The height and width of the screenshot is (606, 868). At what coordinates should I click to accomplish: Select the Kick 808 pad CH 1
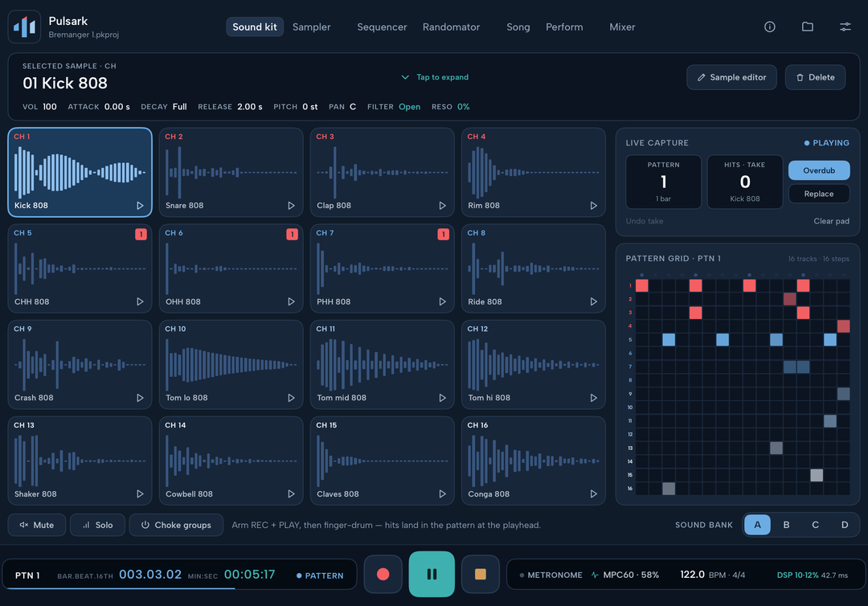click(x=80, y=172)
